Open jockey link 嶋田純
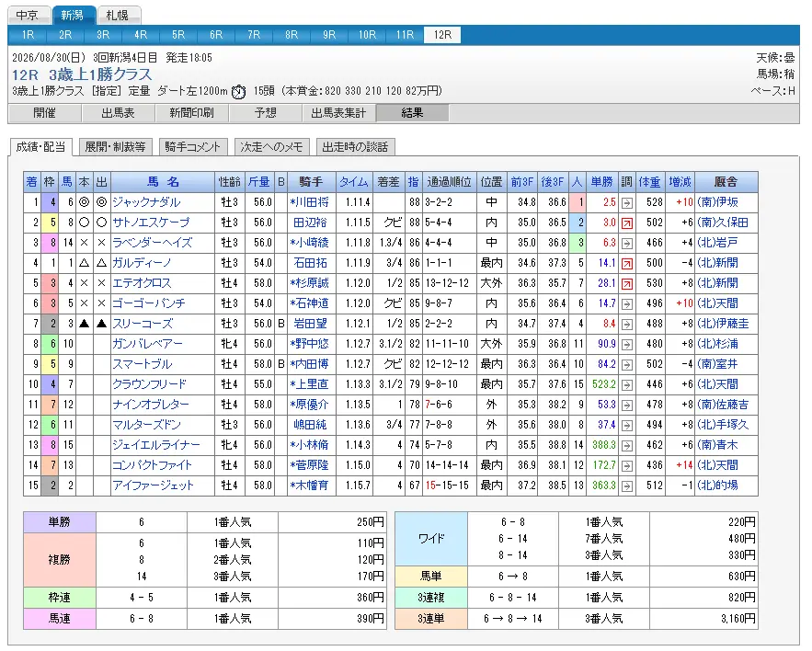 click(310, 425)
